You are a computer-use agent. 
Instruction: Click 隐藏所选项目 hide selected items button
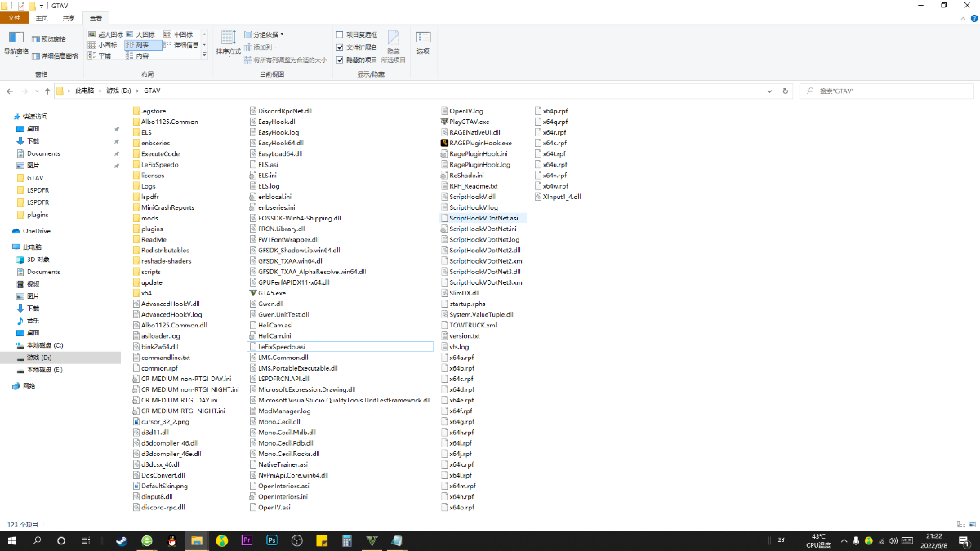point(393,47)
